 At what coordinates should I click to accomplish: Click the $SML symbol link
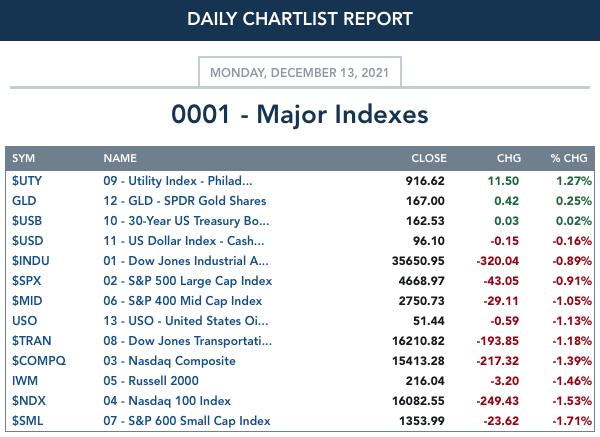(27, 421)
